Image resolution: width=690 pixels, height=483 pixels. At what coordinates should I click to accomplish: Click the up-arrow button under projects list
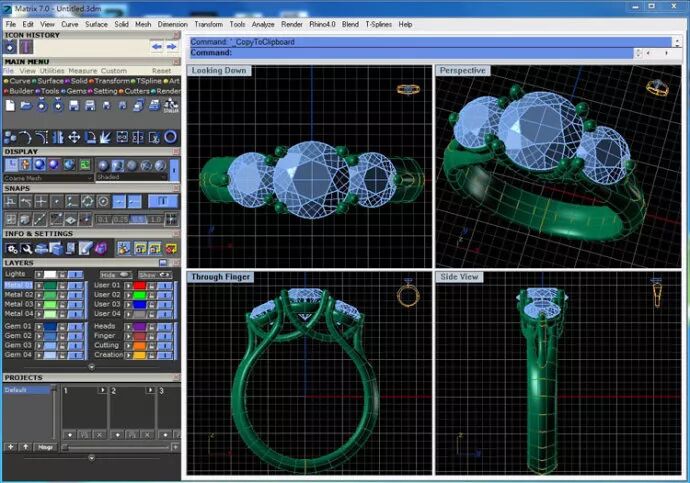pyautogui.click(x=26, y=447)
